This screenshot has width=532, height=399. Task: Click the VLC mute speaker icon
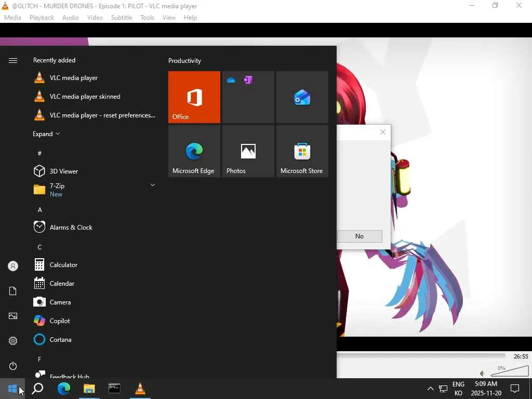[483, 373]
